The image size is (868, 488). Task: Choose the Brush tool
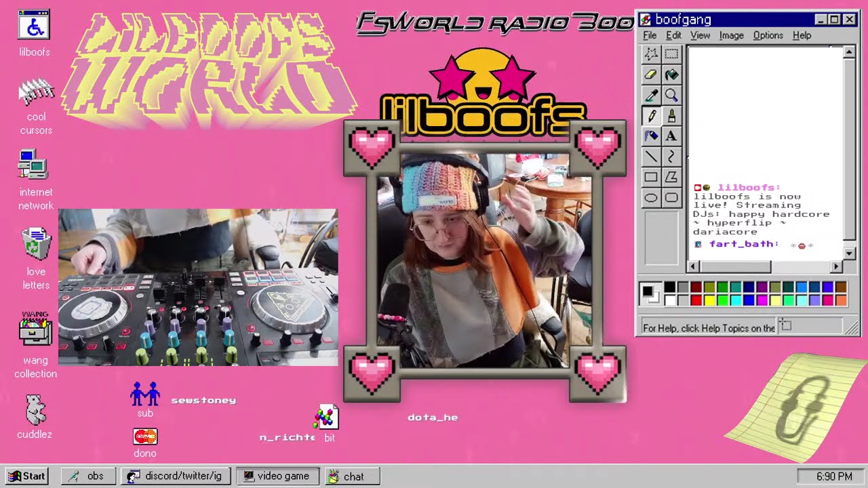pyautogui.click(x=671, y=115)
